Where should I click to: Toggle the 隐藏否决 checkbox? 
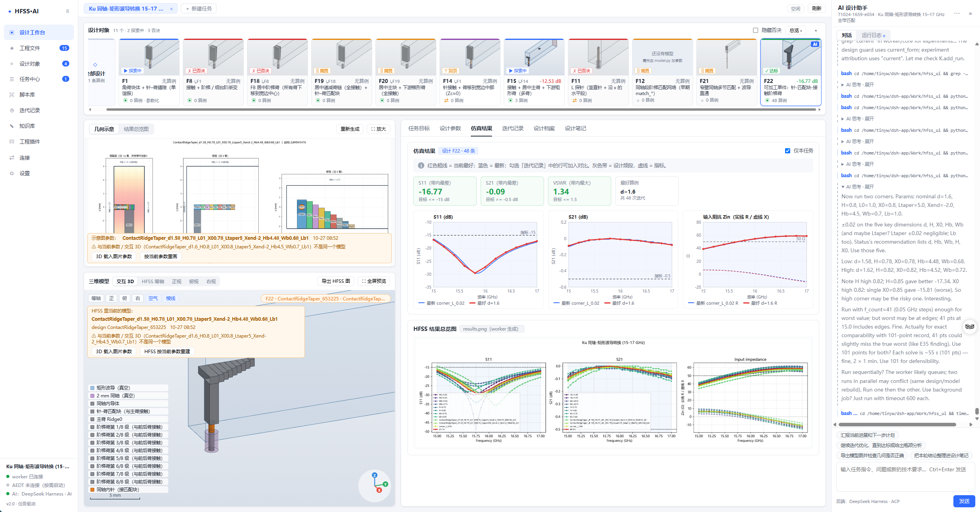pos(755,31)
